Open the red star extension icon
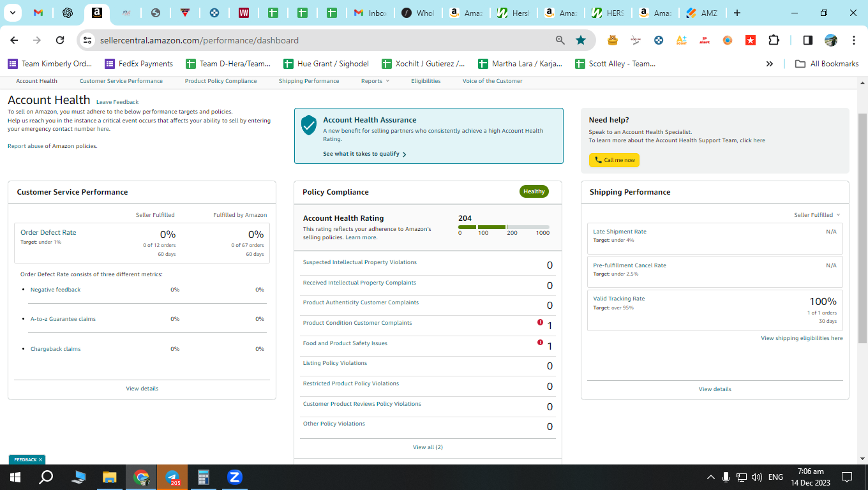 (751, 40)
